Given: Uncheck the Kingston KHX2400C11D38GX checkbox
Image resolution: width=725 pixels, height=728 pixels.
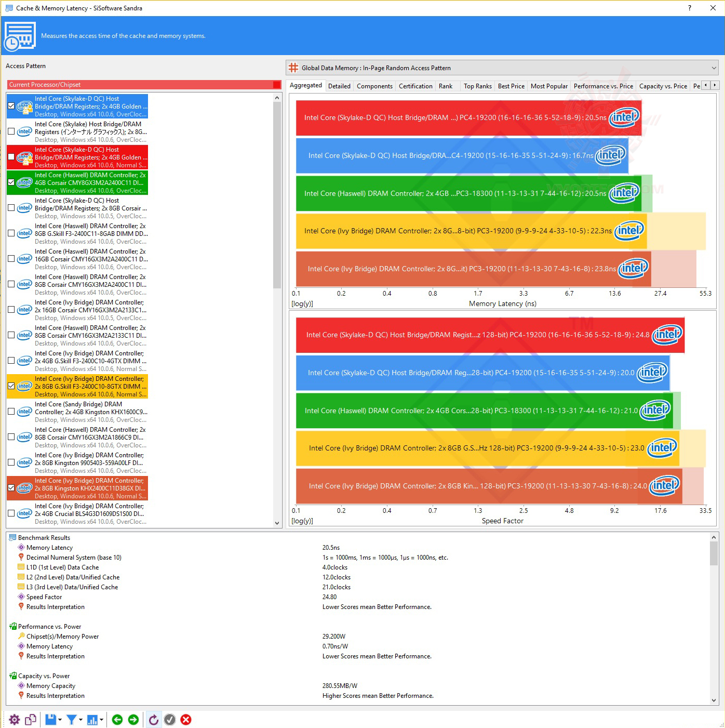Looking at the screenshot, I should [11, 488].
